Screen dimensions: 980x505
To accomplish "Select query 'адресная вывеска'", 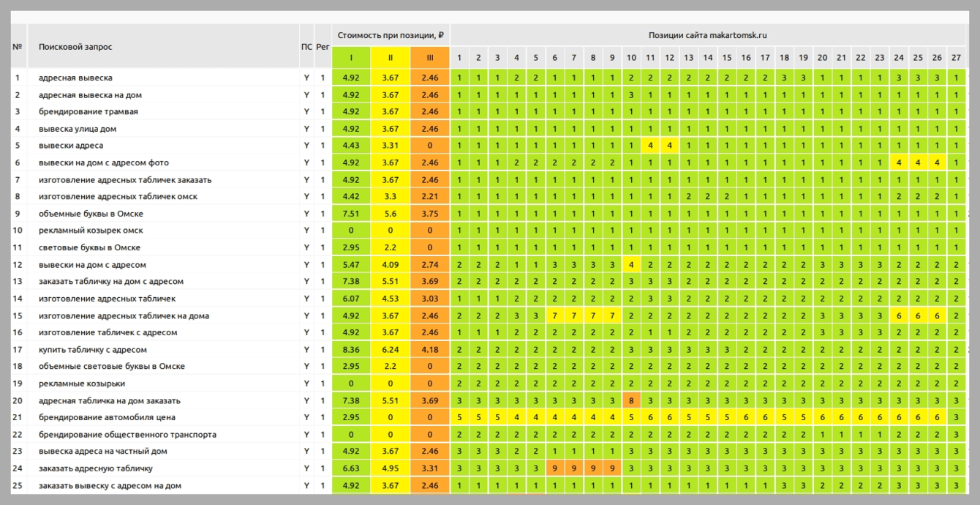I will pyautogui.click(x=75, y=78).
